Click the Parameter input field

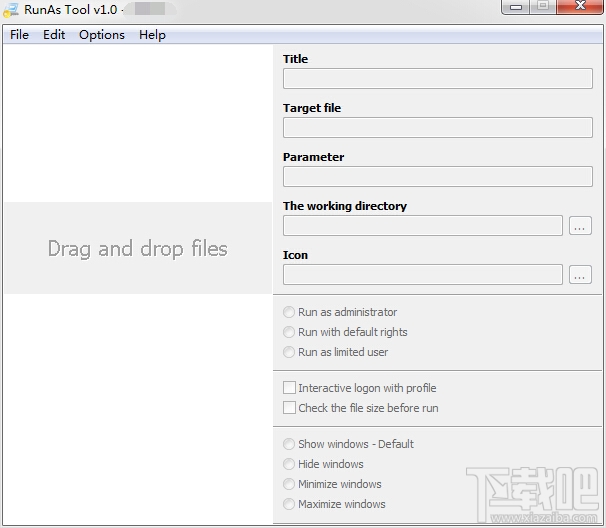pyautogui.click(x=437, y=177)
